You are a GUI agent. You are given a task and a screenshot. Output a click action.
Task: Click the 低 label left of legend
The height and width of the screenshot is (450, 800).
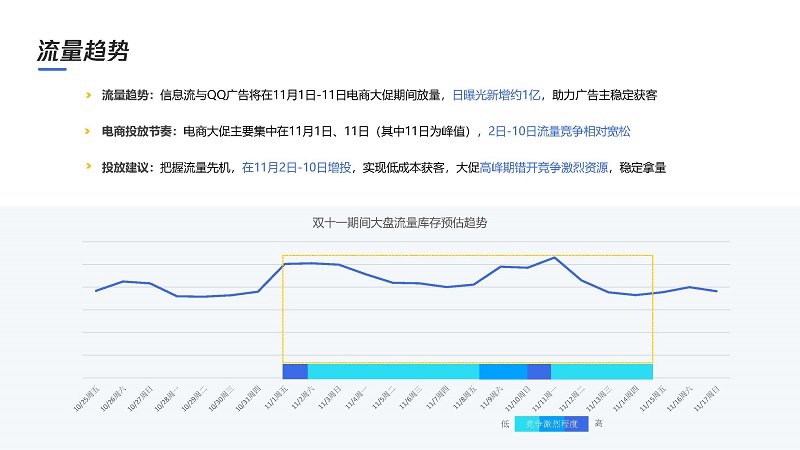click(506, 423)
